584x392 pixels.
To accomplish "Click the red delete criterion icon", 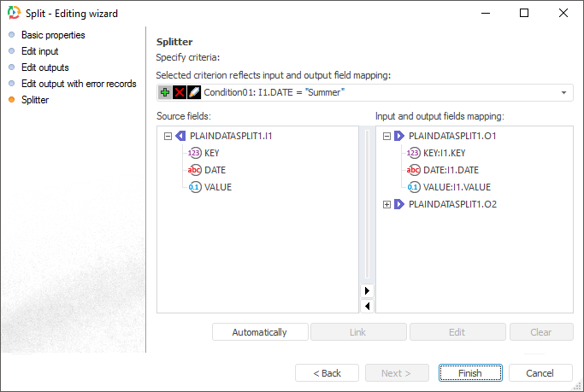I will coord(180,92).
